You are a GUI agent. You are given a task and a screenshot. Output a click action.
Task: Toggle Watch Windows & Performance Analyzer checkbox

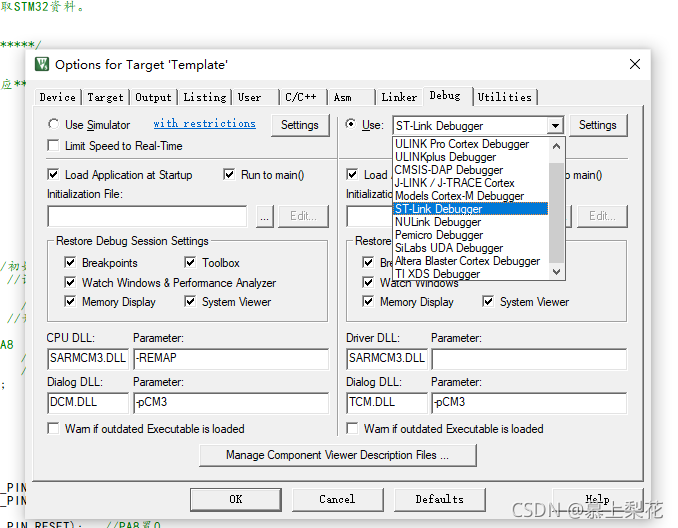[x=70, y=282]
